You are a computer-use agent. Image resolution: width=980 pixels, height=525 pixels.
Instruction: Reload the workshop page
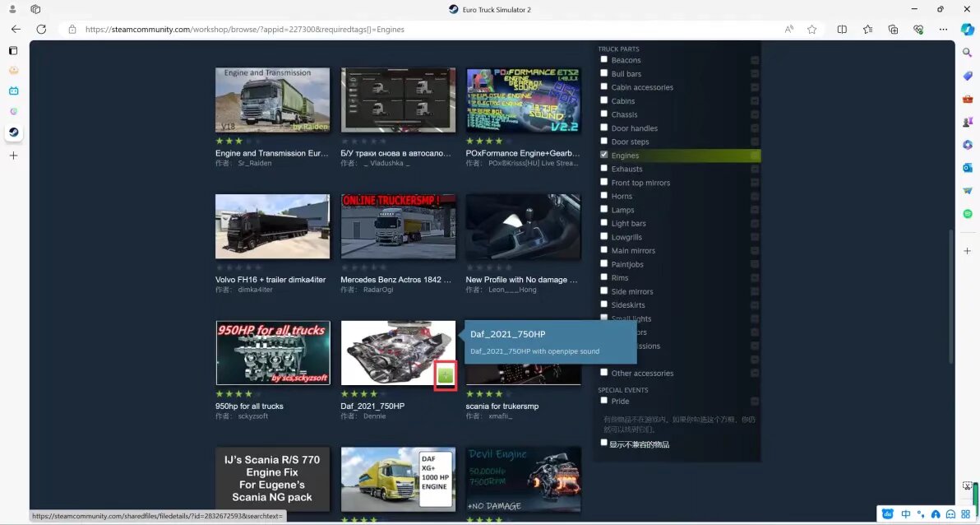tap(41, 29)
